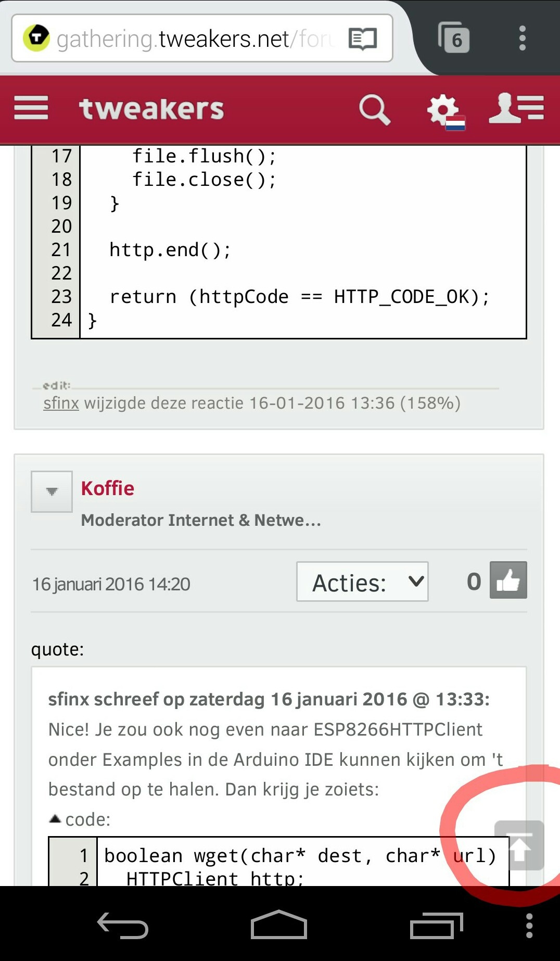Tap the tweakers logo
Screen dimensions: 560x961
click(x=151, y=109)
